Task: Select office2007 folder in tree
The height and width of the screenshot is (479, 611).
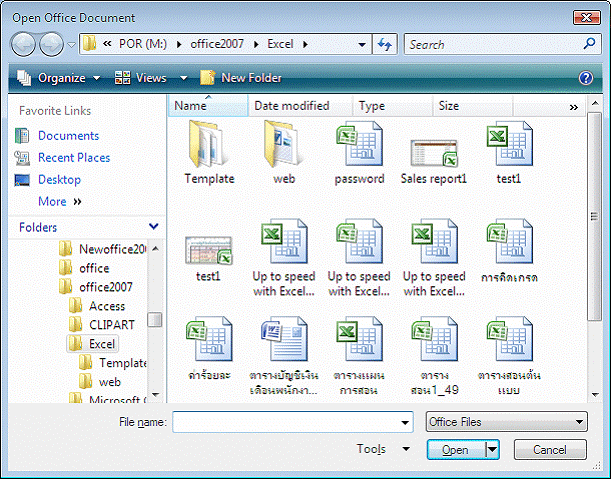Action: (x=96, y=287)
